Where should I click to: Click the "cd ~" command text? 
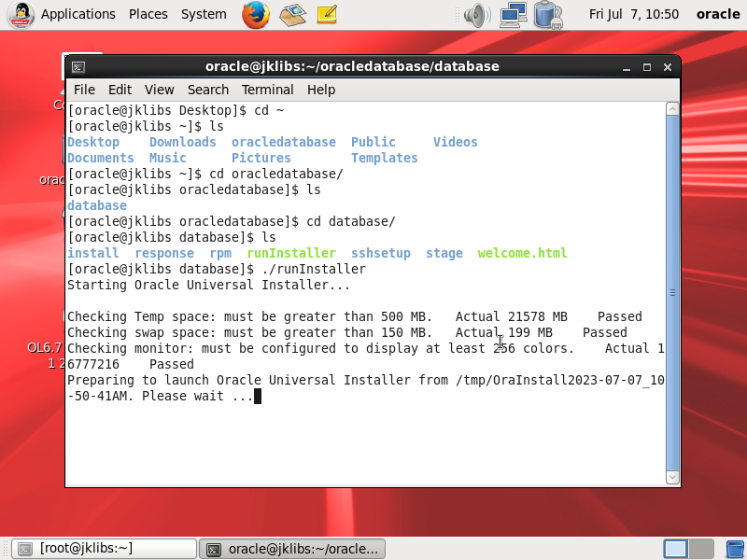click(x=269, y=110)
